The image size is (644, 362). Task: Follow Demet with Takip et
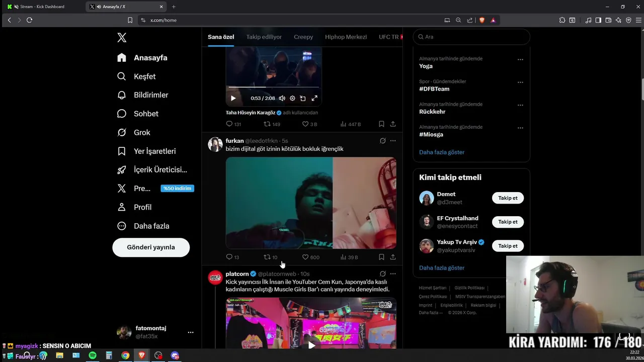(x=508, y=198)
